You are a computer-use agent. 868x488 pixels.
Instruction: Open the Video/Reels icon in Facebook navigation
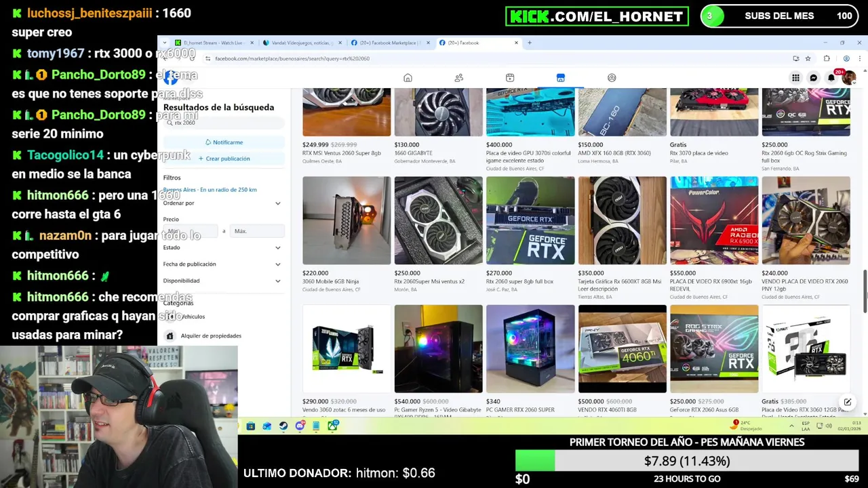pyautogui.click(x=510, y=78)
